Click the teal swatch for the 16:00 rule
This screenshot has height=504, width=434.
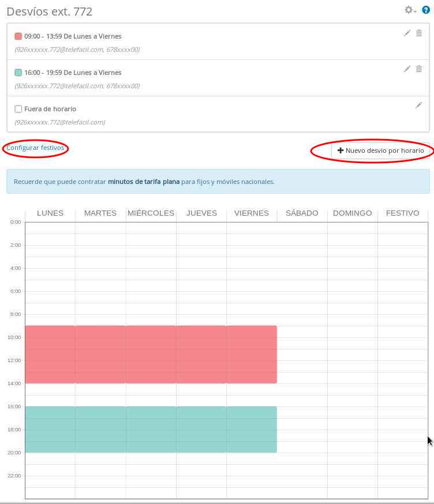pos(18,73)
